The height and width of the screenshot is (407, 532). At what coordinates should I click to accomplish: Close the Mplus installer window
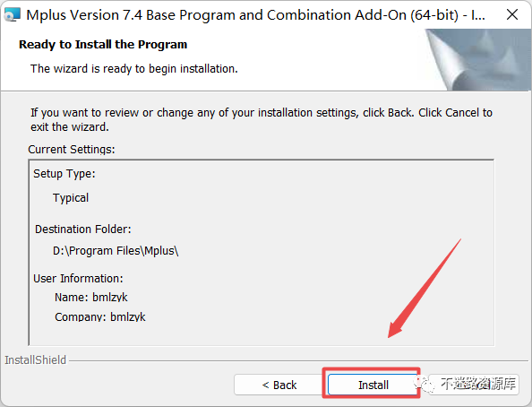[512, 14]
